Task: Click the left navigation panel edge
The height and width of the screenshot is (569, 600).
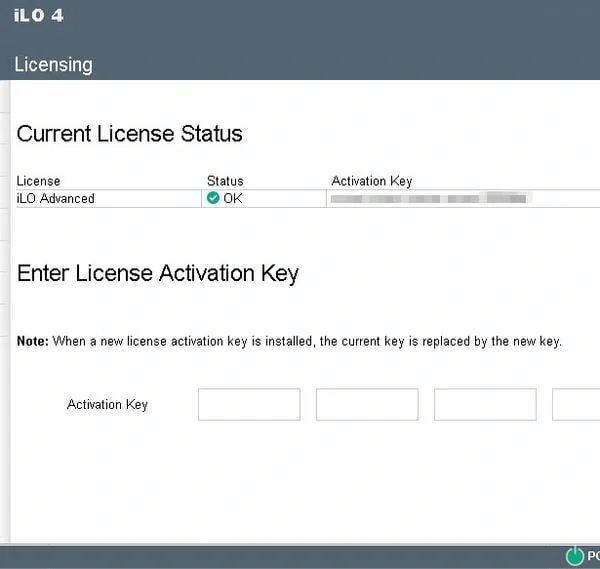Action: click(5, 300)
